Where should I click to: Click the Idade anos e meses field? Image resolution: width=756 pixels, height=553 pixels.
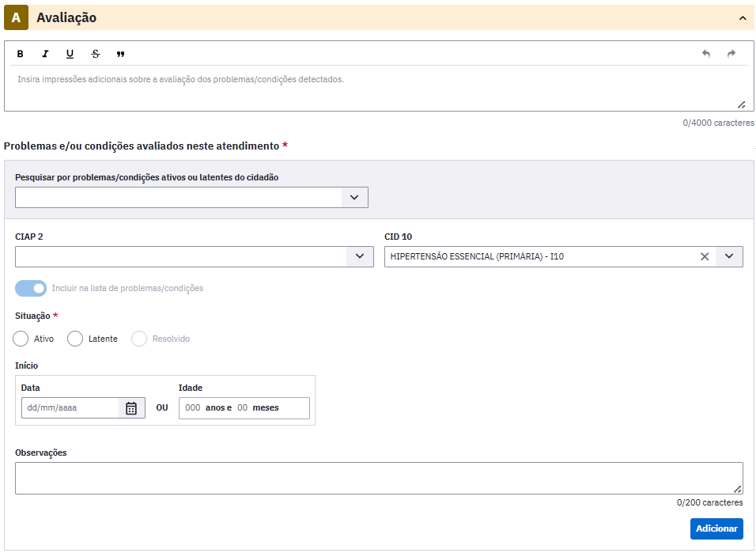point(244,408)
